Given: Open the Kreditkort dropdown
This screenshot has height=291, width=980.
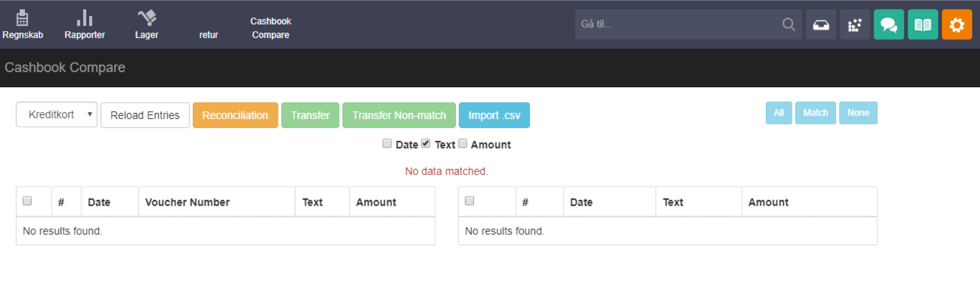Looking at the screenshot, I should [x=56, y=114].
